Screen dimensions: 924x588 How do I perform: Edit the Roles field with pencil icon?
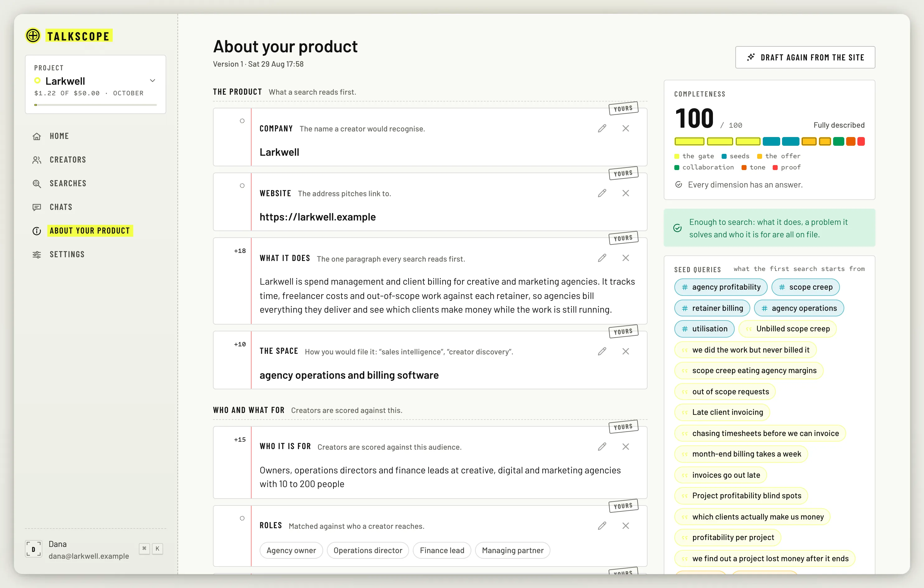pos(602,526)
